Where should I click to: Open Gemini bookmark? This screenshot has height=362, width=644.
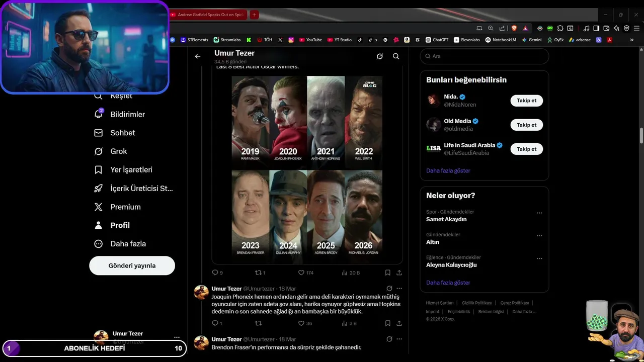click(531, 40)
